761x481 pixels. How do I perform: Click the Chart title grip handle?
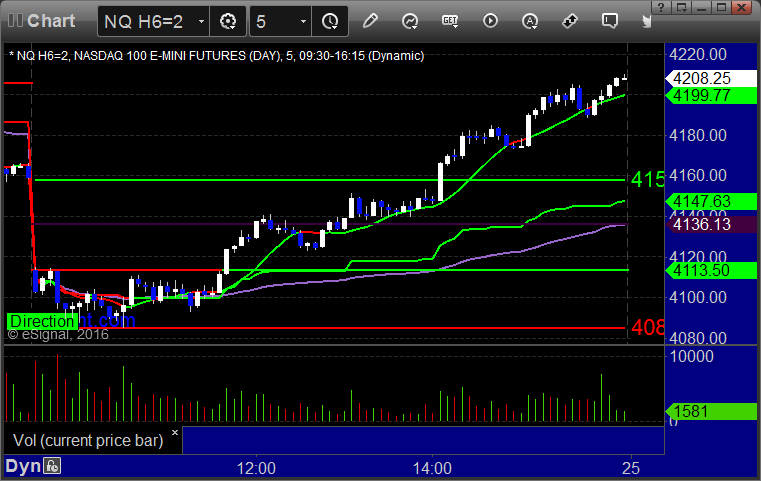[x=15, y=21]
